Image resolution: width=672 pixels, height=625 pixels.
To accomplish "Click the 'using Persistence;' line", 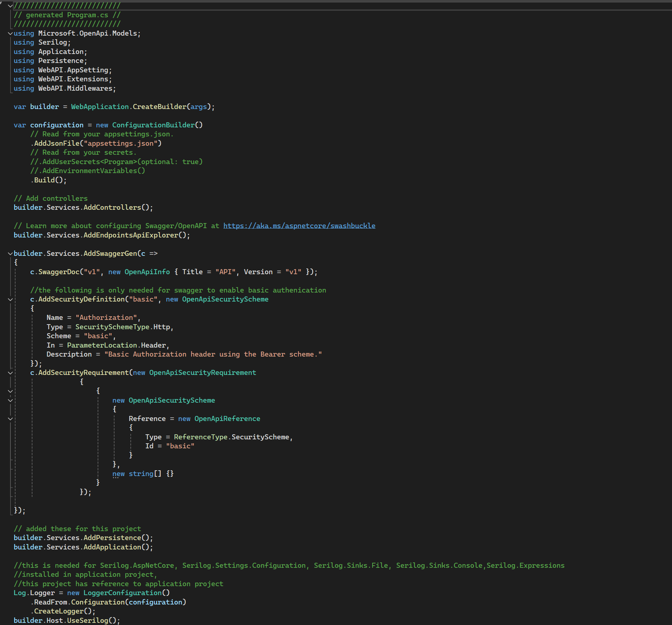I will (50, 60).
